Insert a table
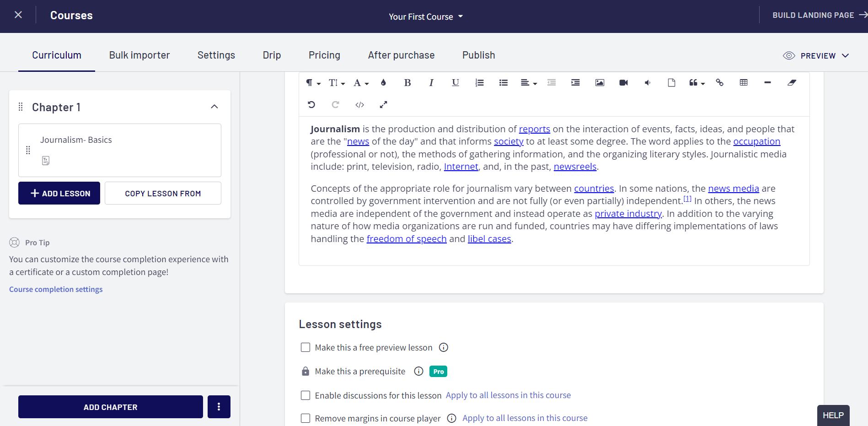The image size is (868, 426). pyautogui.click(x=744, y=83)
